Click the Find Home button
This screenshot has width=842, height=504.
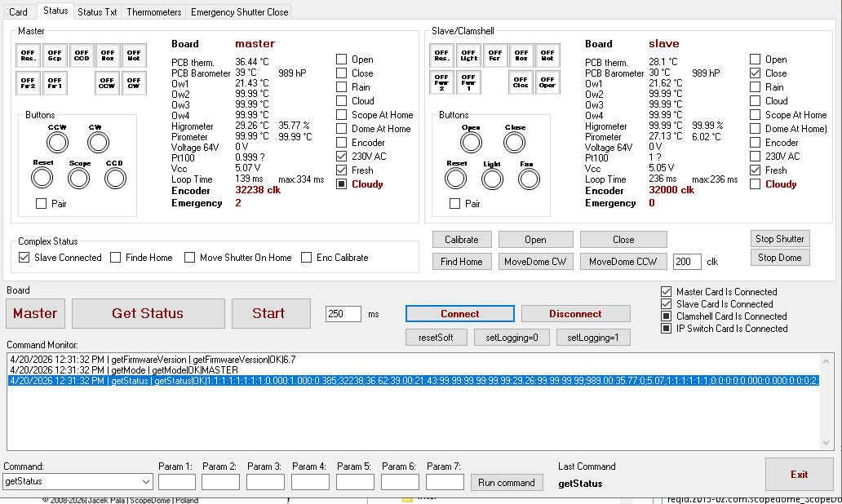tap(461, 262)
